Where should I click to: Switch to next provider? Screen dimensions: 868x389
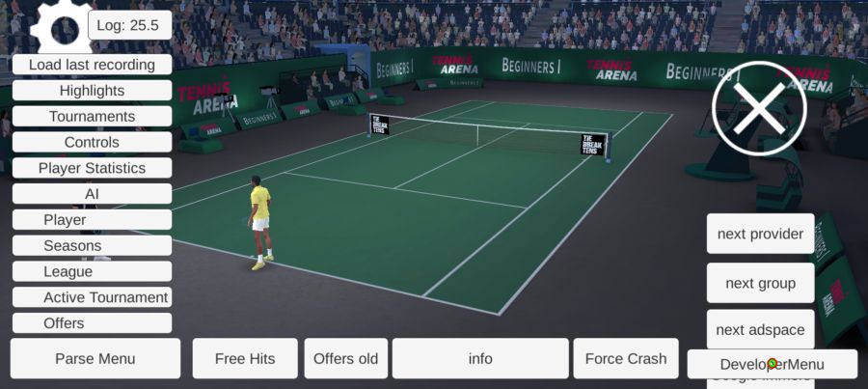(x=761, y=234)
